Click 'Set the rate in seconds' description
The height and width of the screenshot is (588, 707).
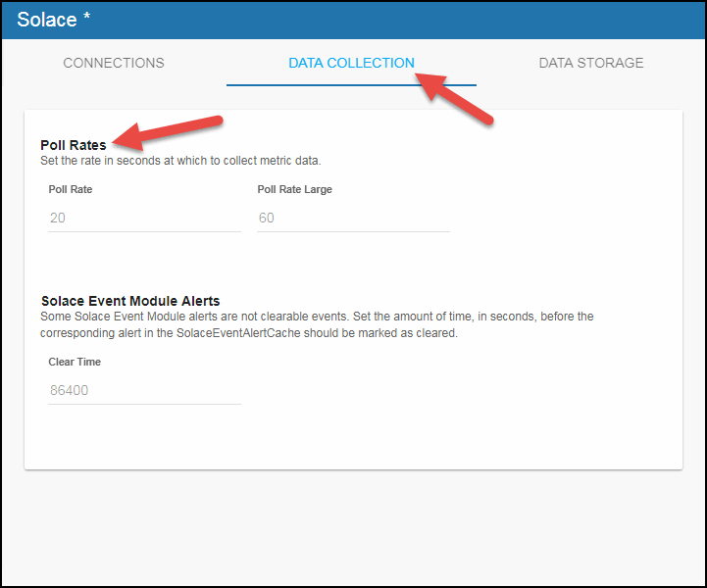180,161
